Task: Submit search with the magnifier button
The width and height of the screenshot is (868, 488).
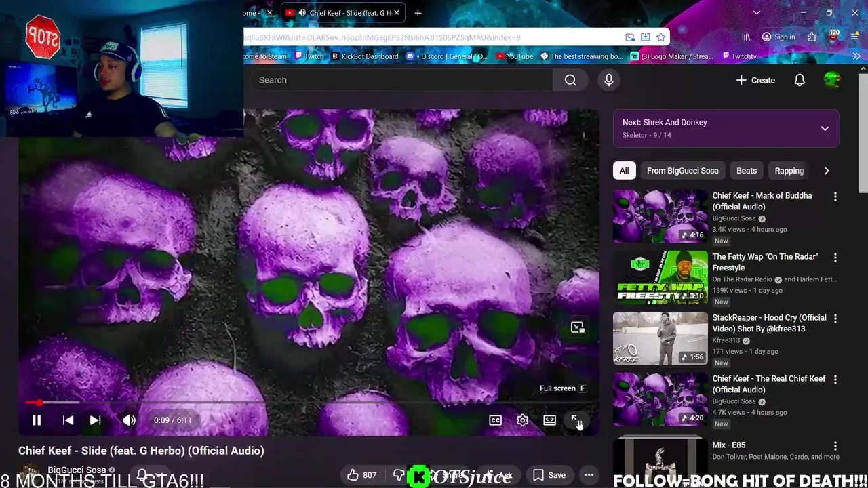Action: click(570, 80)
